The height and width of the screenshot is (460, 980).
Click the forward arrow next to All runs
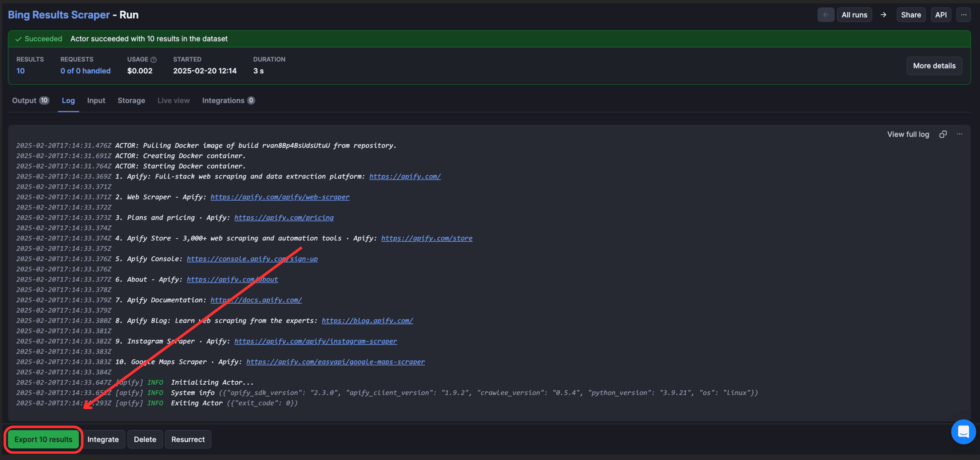click(x=884, y=15)
